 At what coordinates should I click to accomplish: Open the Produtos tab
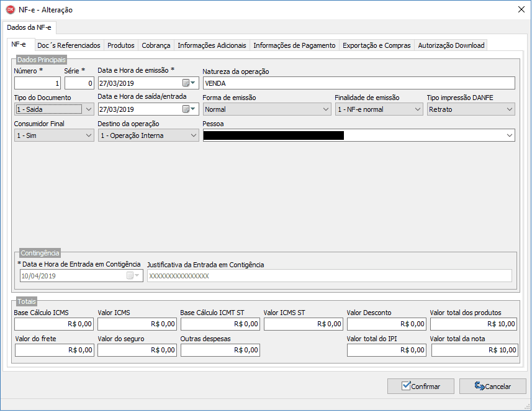pyautogui.click(x=121, y=45)
